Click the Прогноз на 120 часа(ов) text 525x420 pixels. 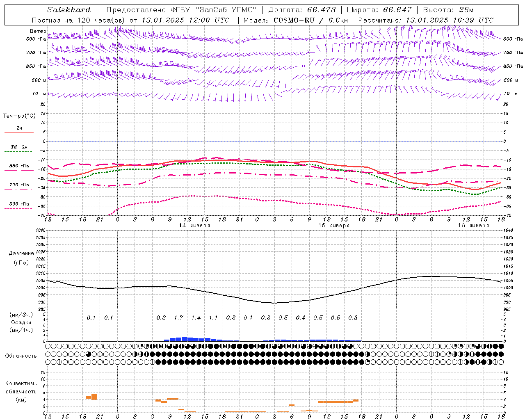tap(79, 20)
